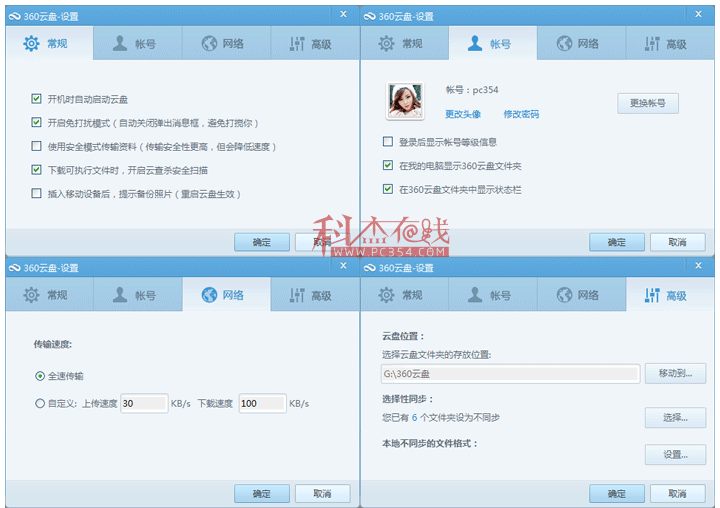Image resolution: width=720 pixels, height=508 pixels.
Task: Click 360云盘 cloud logo in top-left title bar
Action: [15, 17]
